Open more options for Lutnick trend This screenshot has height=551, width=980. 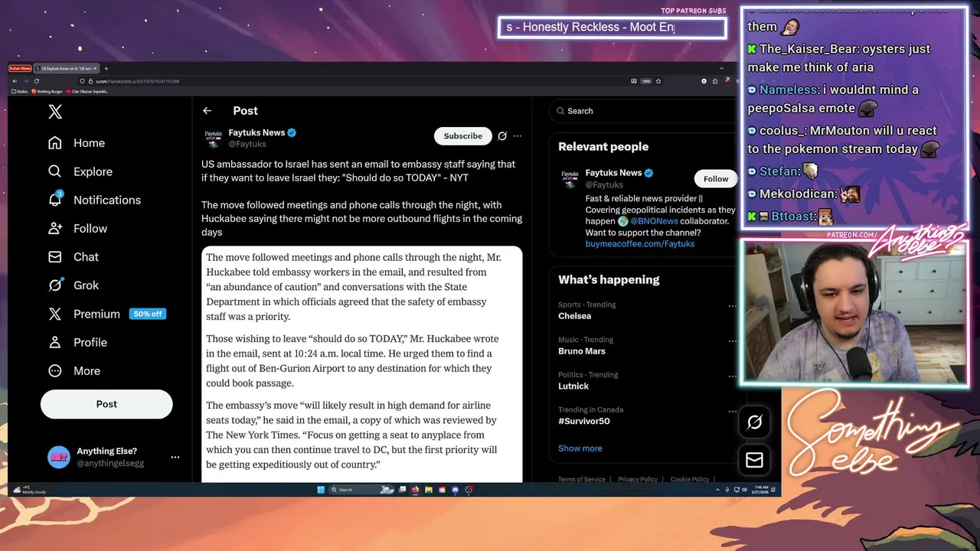(732, 377)
